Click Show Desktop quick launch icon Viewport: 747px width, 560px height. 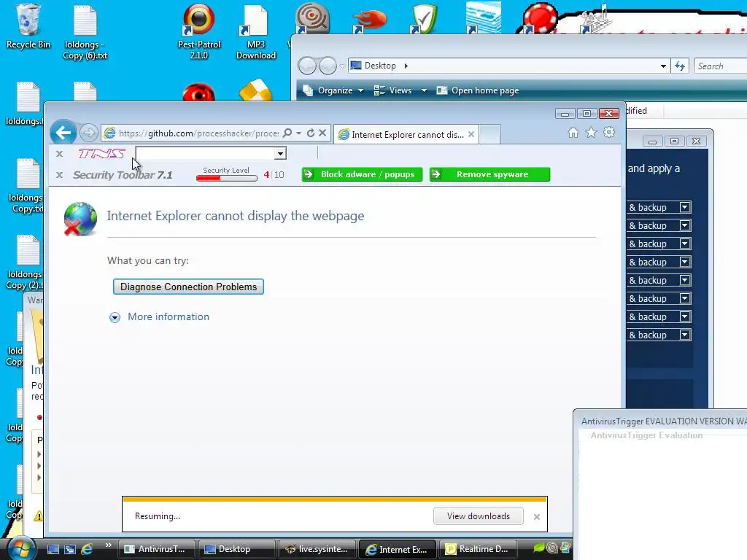pyautogui.click(x=53, y=549)
